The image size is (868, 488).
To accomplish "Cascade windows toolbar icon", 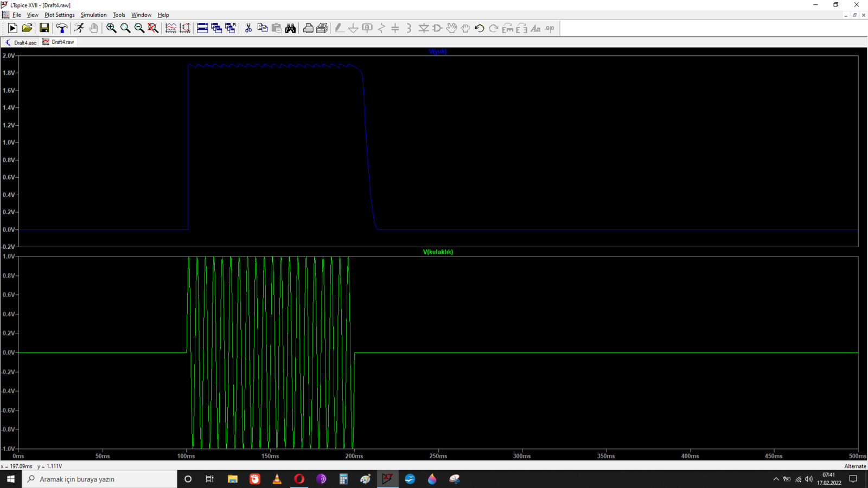I will [x=216, y=28].
